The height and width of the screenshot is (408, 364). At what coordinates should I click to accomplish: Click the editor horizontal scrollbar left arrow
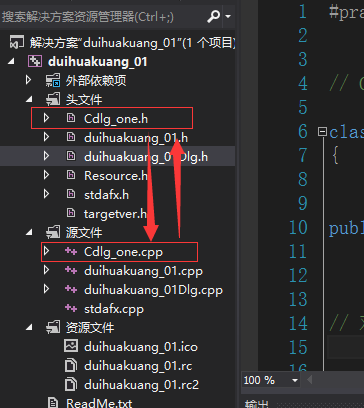[309, 380]
